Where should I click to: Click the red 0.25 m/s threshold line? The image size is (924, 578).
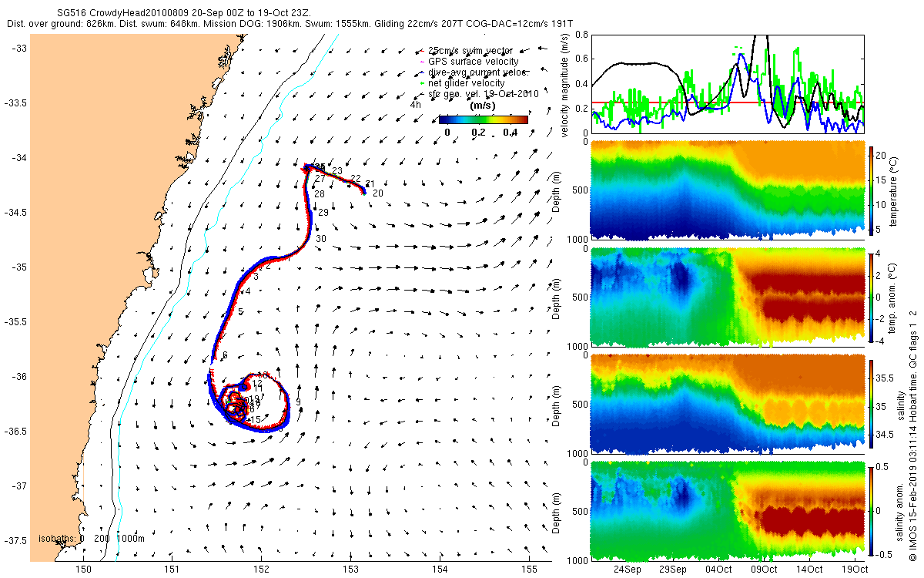[x=727, y=102]
